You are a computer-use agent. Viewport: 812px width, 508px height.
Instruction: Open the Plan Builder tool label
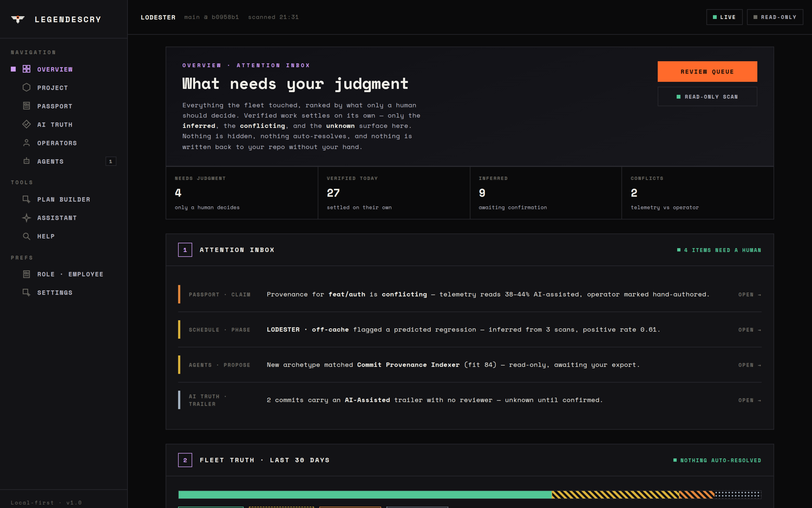pos(64,199)
